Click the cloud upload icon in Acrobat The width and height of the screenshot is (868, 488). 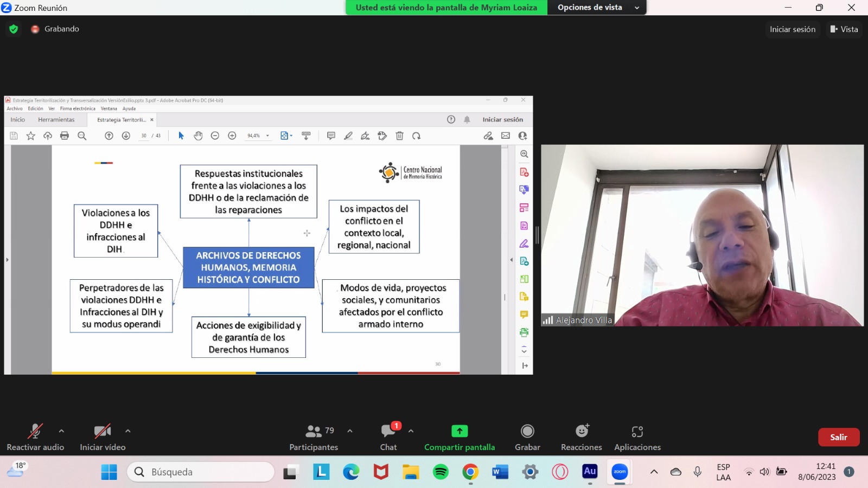click(48, 136)
